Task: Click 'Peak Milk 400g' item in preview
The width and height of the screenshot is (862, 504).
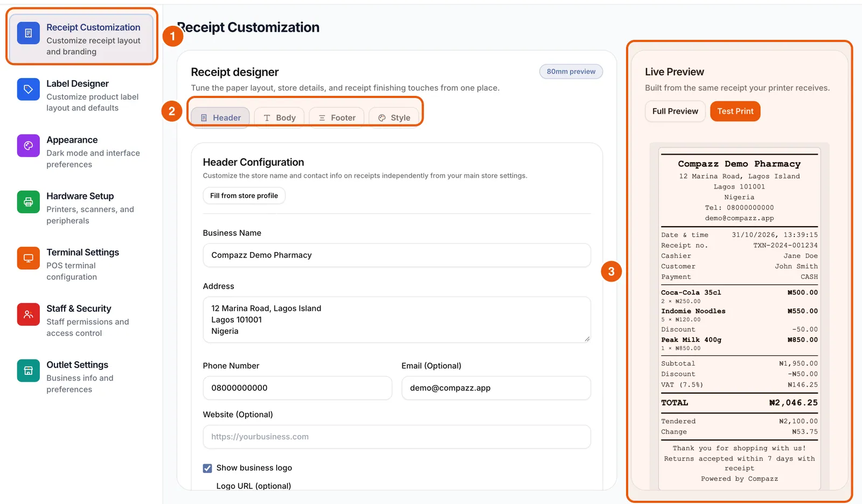Action: 691,340
